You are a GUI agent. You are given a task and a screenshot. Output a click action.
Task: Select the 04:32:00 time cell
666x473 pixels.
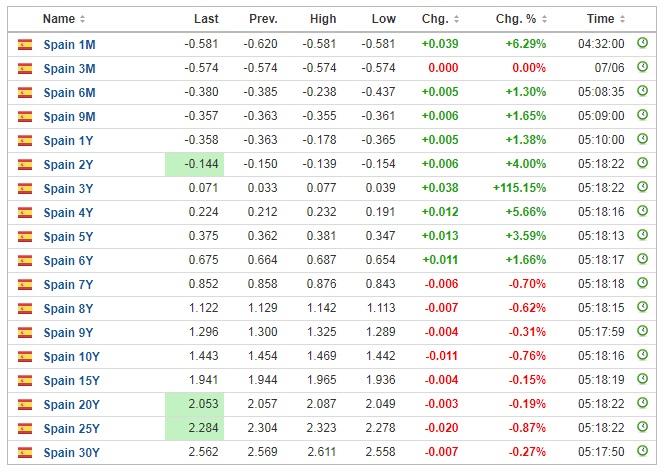click(x=601, y=44)
